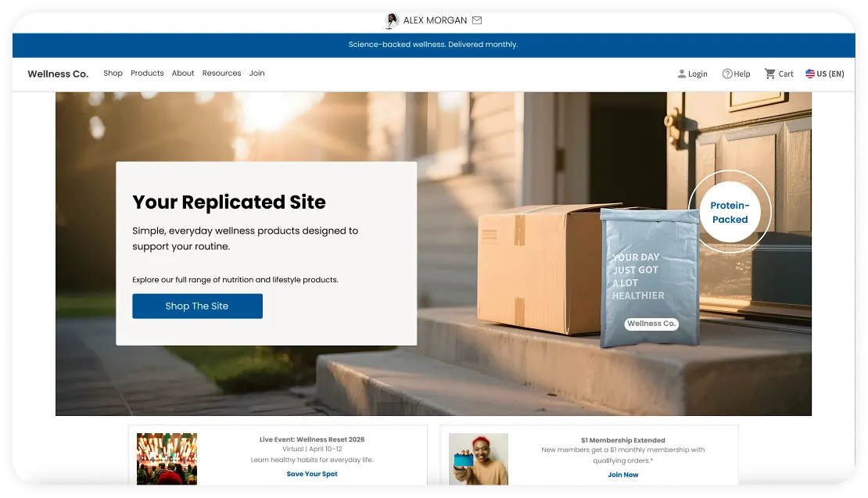Follow the Join Now link

point(622,475)
